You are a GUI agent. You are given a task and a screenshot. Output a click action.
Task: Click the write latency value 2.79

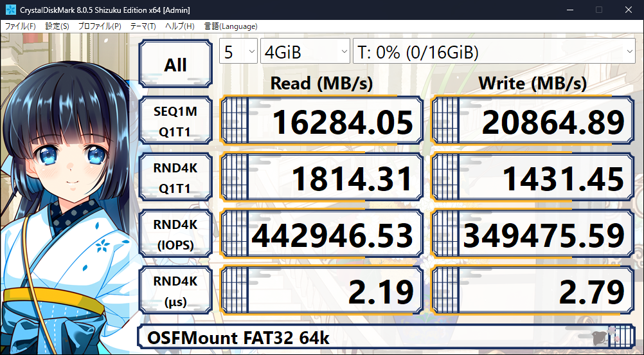532,291
